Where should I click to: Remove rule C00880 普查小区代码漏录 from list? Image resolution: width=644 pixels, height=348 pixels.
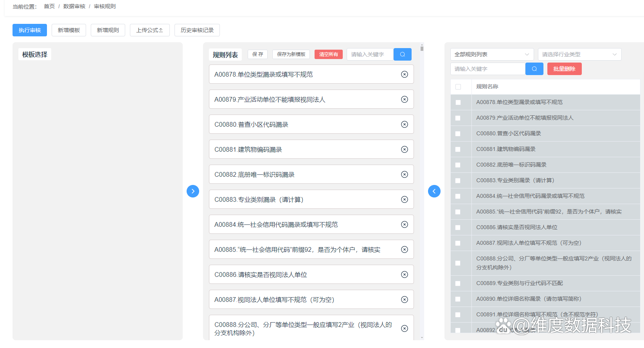(405, 124)
